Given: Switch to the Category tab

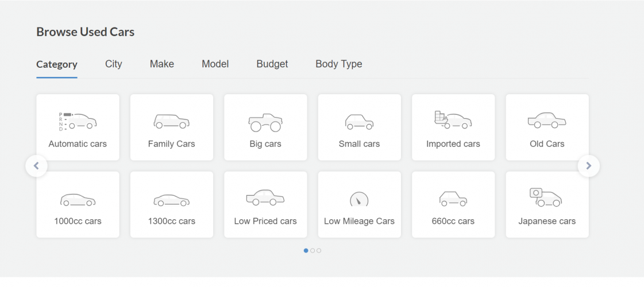Looking at the screenshot, I should pos(57,64).
